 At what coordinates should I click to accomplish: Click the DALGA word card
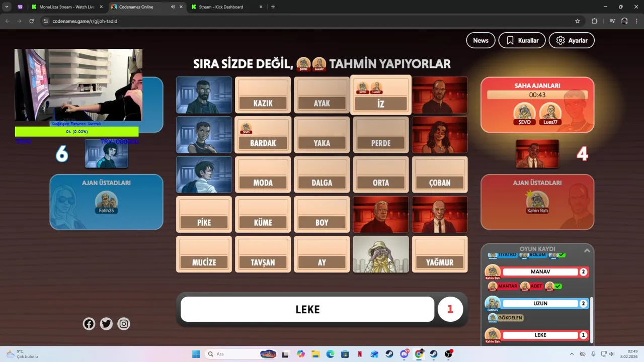[x=322, y=174]
